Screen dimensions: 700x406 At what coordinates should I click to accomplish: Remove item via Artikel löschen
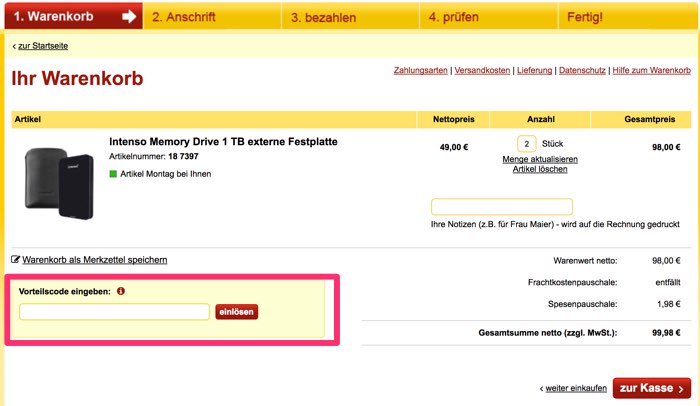[x=540, y=169]
